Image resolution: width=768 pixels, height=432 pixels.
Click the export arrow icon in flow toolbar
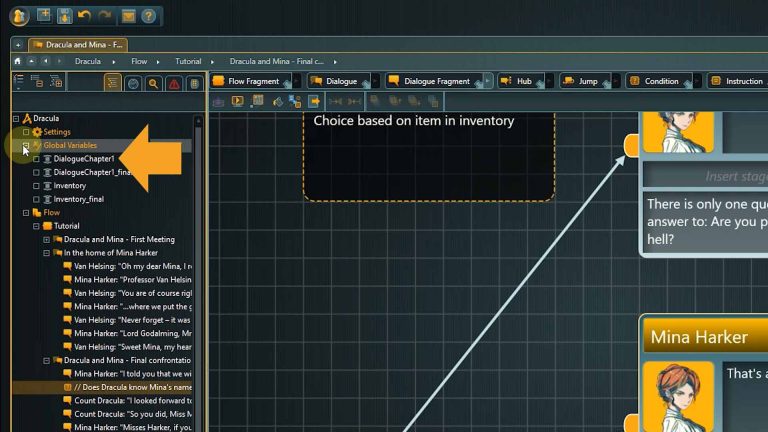(314, 101)
